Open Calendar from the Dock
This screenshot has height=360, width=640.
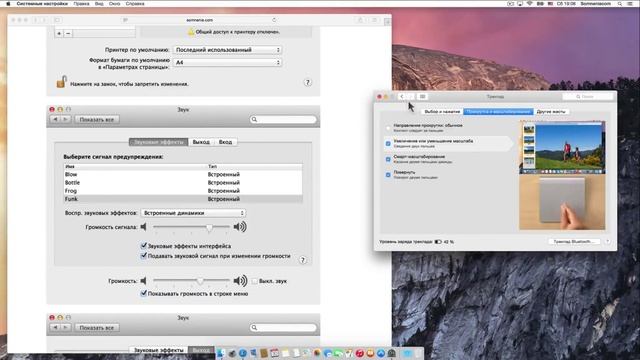[274, 353]
